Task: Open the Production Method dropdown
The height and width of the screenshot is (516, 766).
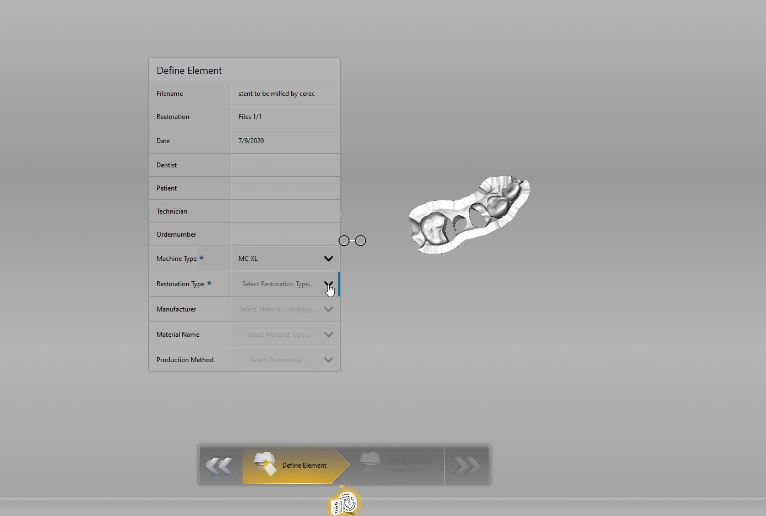Action: 328,359
